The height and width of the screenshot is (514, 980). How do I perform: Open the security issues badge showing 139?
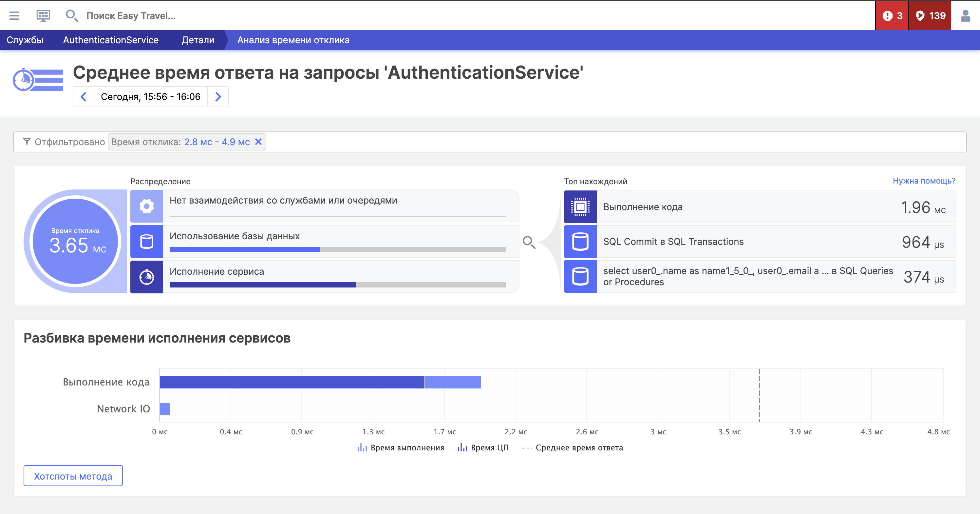click(930, 16)
